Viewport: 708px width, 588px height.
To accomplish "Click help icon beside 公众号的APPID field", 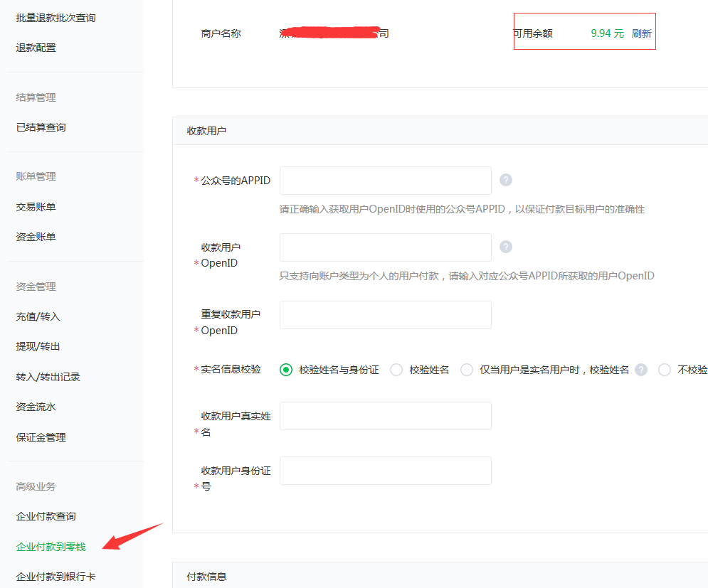I will [x=506, y=180].
